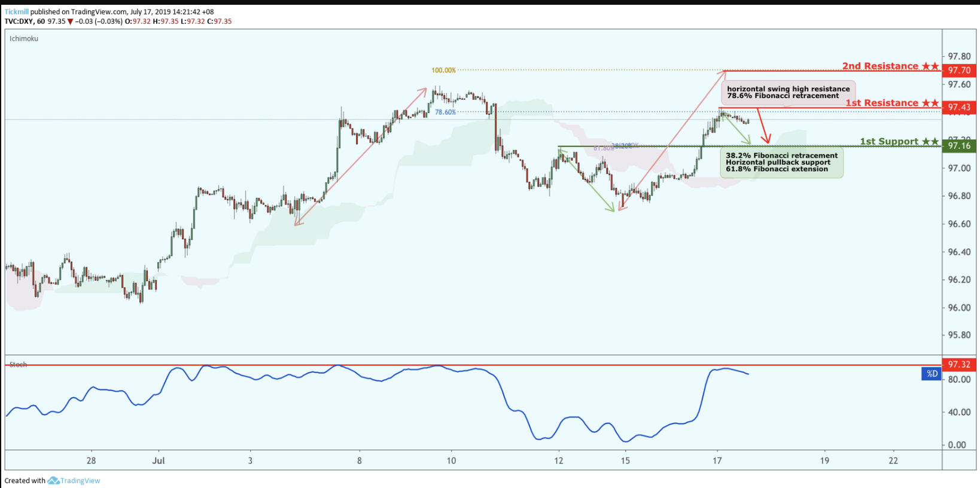Click the blue %D legend tag
The image size is (980, 488).
click(x=932, y=374)
